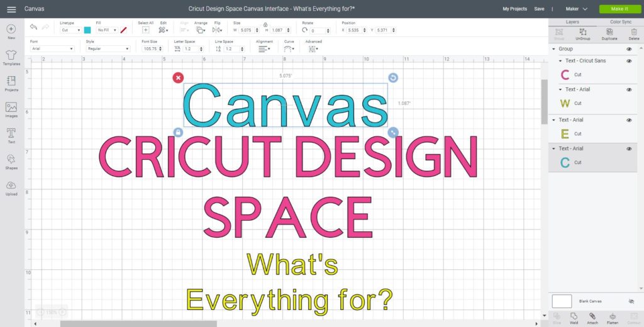Hide the Text - Arial W layer

pos(629,89)
